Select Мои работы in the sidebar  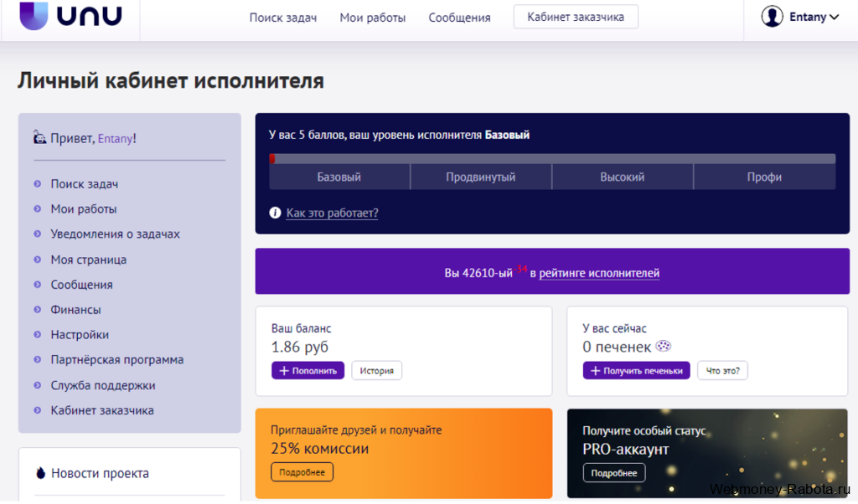point(84,208)
